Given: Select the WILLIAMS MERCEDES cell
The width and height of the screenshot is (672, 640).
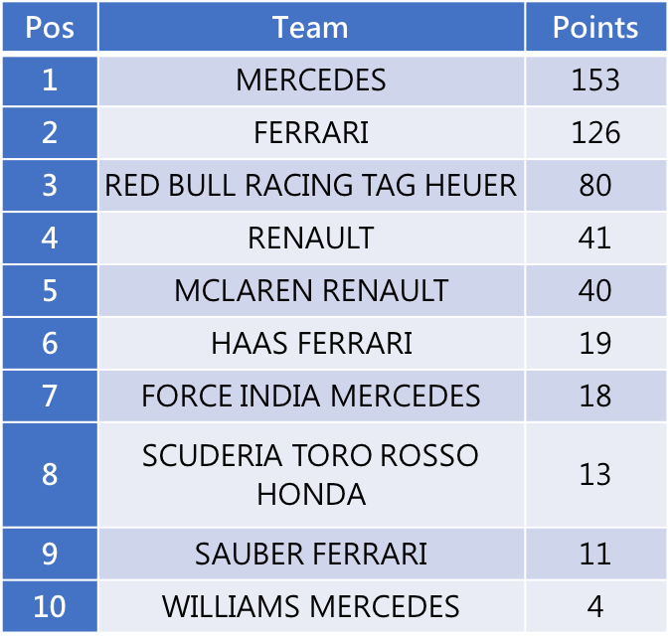Looking at the screenshot, I should 311,605.
